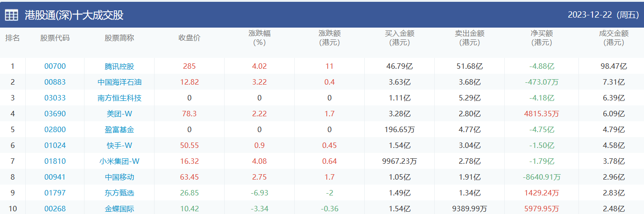Click stock code 03690
Screen dimensions: 644x214
click(55, 114)
